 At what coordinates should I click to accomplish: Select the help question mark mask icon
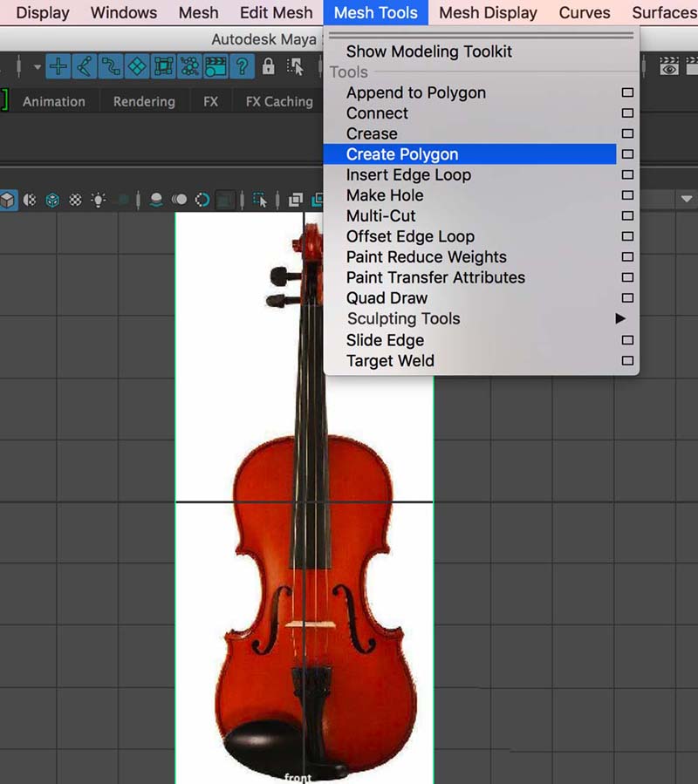242,66
